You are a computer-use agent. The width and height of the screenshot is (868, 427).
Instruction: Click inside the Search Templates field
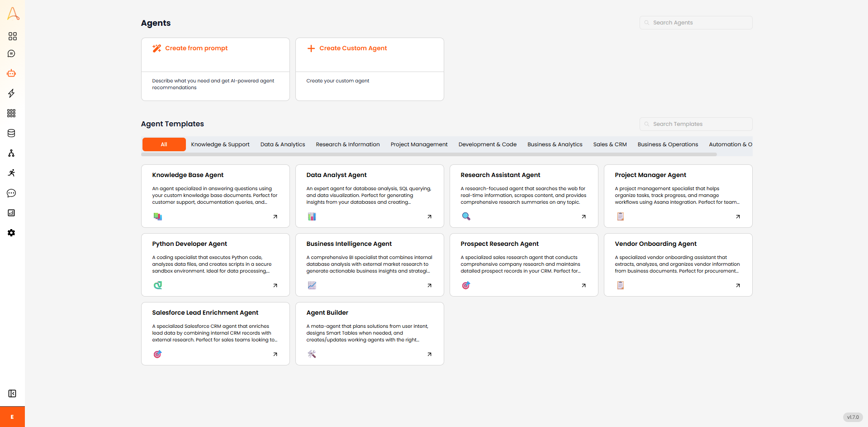(697, 124)
